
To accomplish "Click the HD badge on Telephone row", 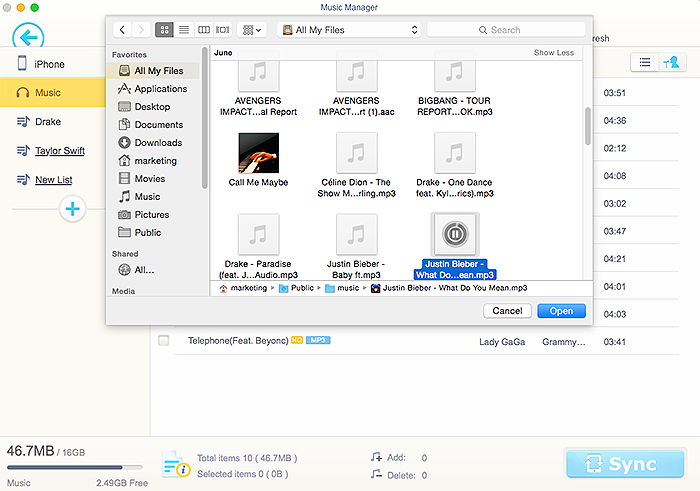I will tap(297, 340).
